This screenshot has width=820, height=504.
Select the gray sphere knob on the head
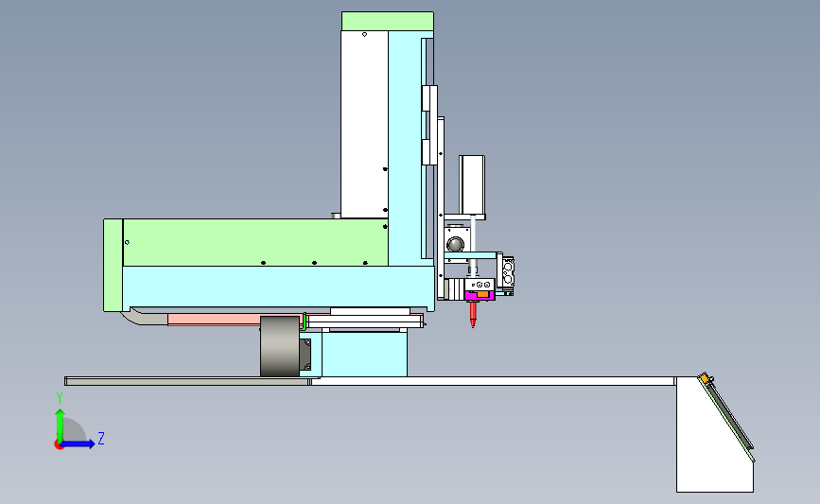(455, 244)
